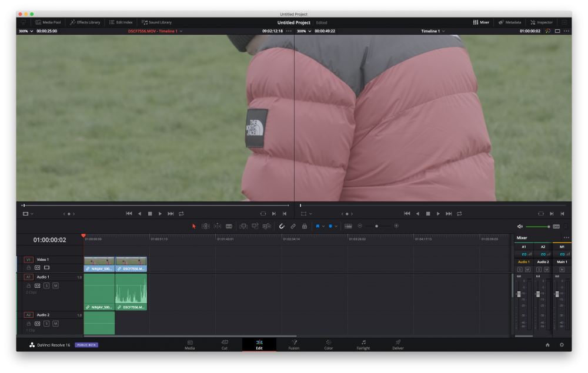Click the Trim Edit Mode tool

pos(206,226)
